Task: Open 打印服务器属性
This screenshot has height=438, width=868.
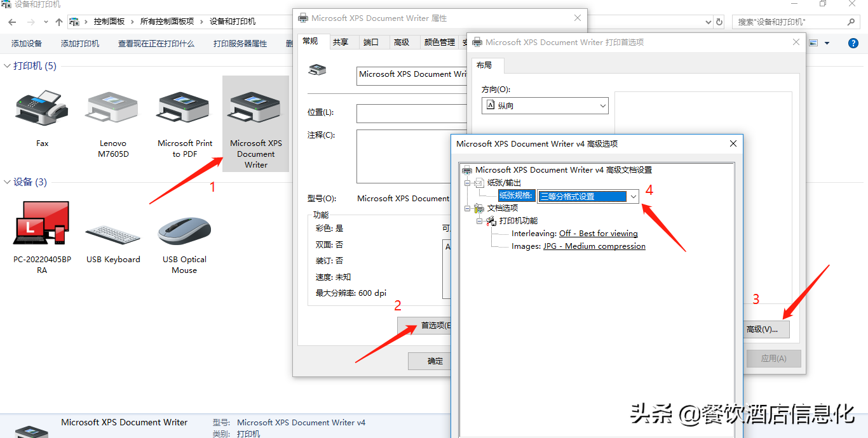Action: pyautogui.click(x=240, y=43)
